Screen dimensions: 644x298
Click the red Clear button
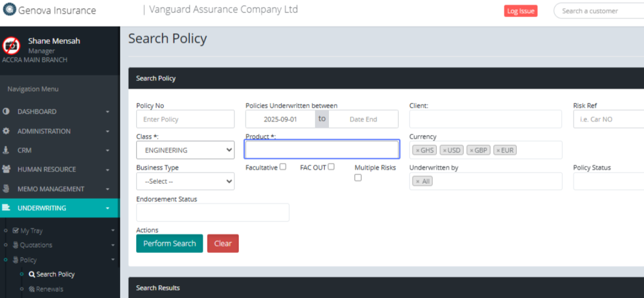223,243
